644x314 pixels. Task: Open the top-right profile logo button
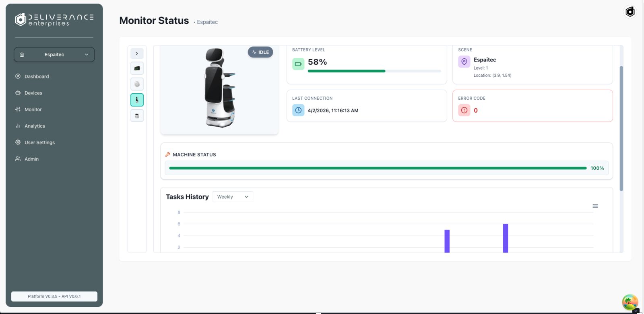coord(630,12)
